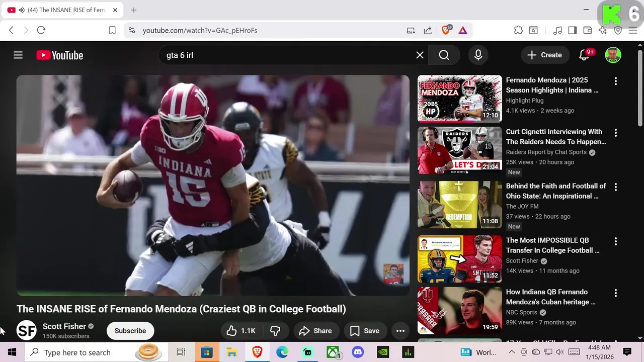This screenshot has height=362, width=644.
Task: Bookmark this page icon
Action: (x=112, y=30)
